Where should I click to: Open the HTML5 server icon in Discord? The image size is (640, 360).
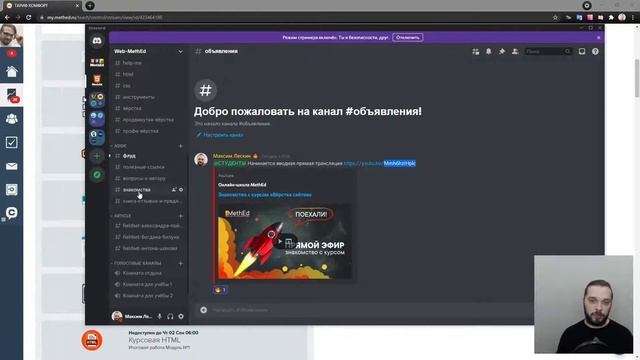point(97,80)
